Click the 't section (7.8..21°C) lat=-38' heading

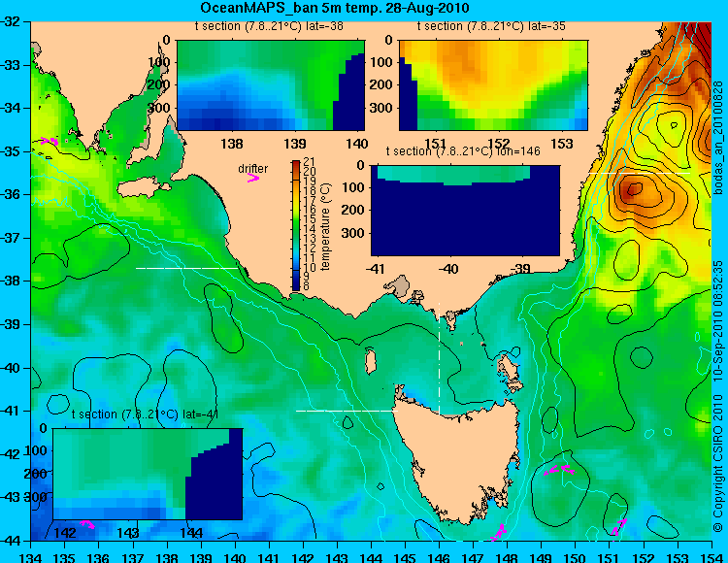pos(269,26)
